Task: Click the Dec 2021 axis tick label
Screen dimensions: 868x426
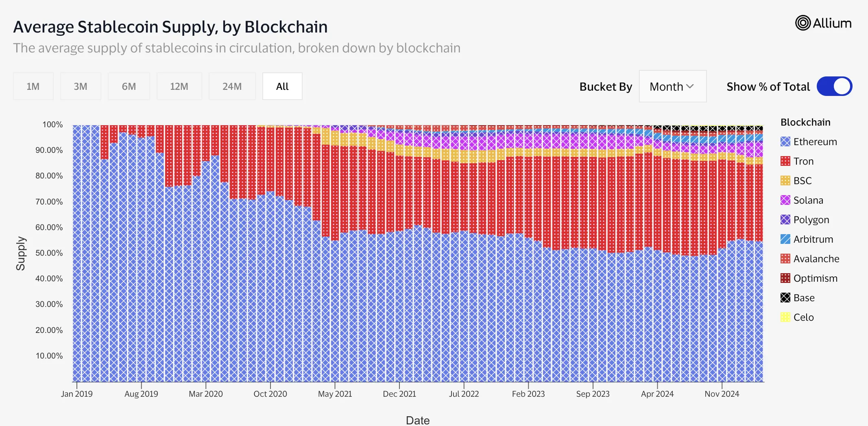Action: pyautogui.click(x=399, y=393)
